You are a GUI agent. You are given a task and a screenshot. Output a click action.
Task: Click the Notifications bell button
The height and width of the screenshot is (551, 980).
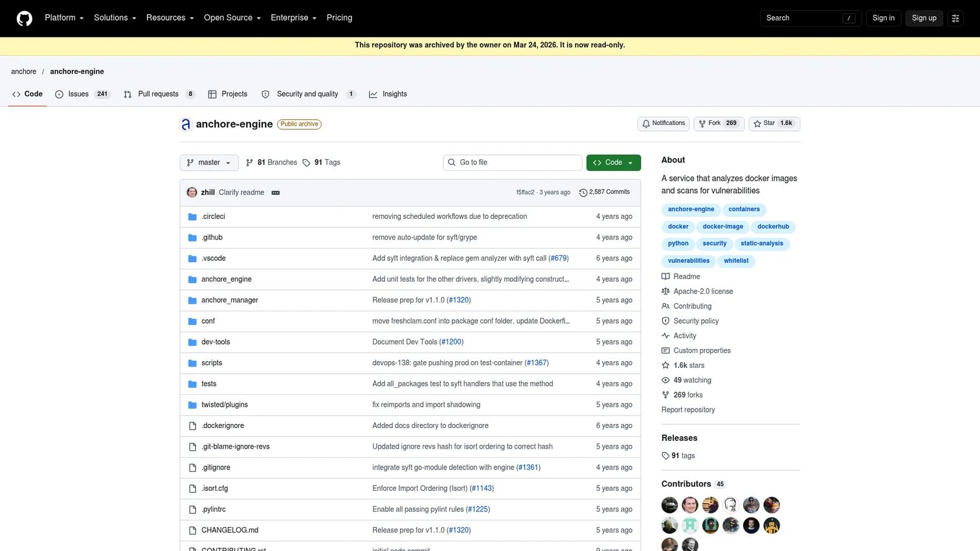tap(663, 124)
